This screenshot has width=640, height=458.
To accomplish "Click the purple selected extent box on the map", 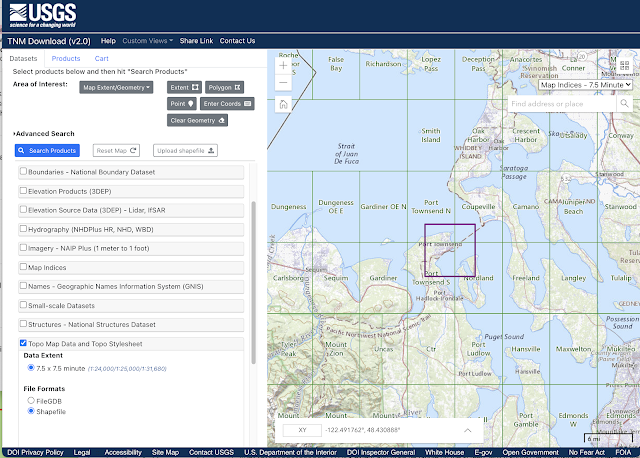I will 450,250.
